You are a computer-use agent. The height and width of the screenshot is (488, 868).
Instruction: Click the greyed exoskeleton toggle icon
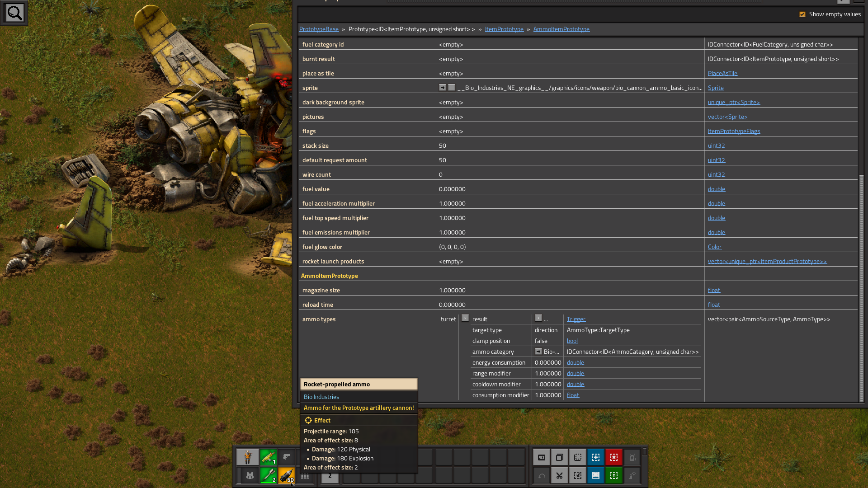click(632, 475)
